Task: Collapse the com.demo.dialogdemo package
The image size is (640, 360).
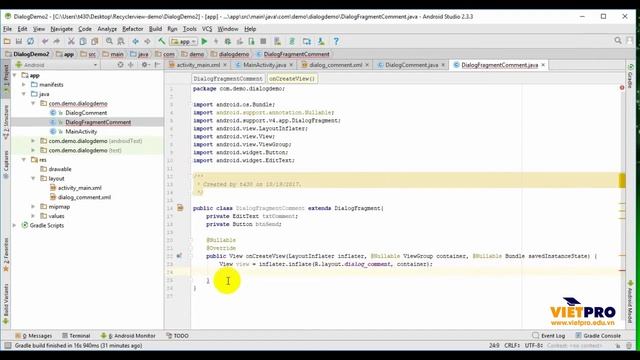Action: 33,103
